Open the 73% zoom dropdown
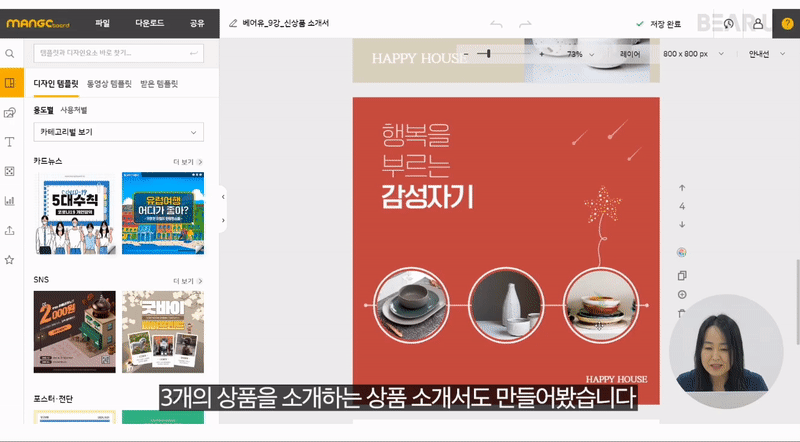This screenshot has height=442, width=800. pyautogui.click(x=581, y=54)
